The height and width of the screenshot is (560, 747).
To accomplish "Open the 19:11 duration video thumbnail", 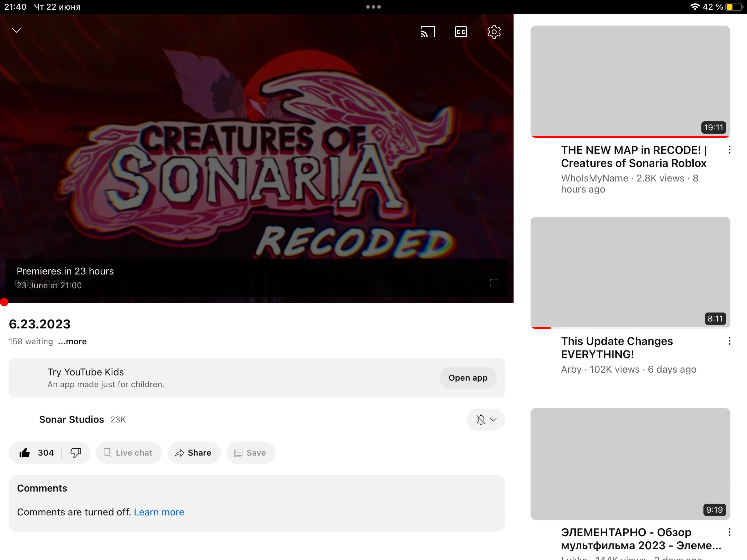I will [630, 81].
